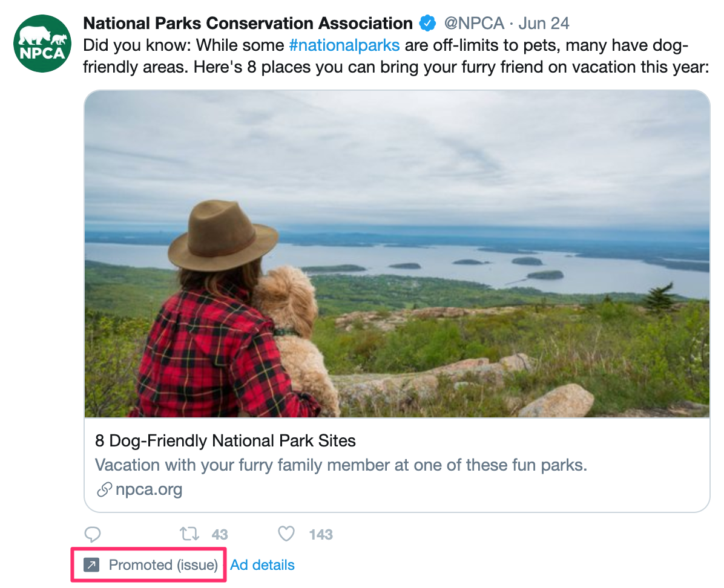The height and width of the screenshot is (588, 724).
Task: Click the @NPCA handle
Action: click(474, 24)
